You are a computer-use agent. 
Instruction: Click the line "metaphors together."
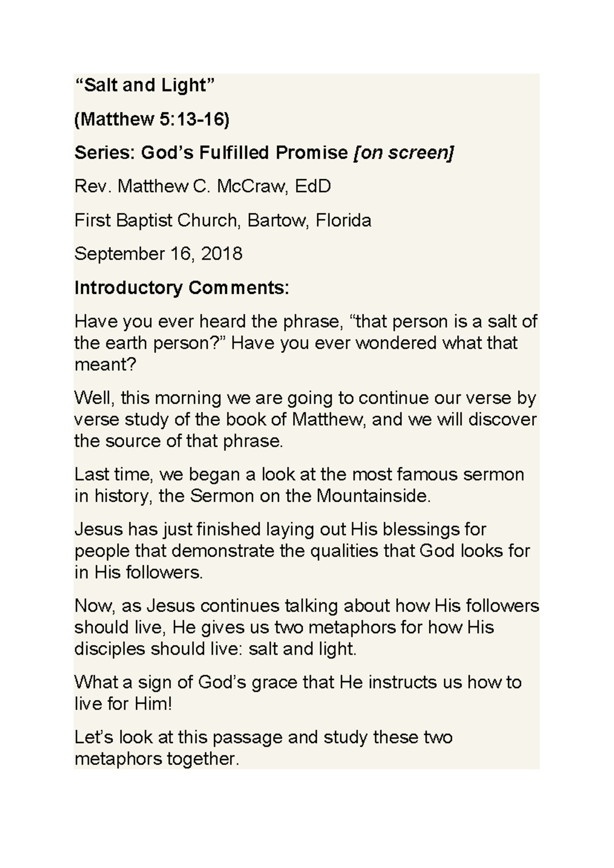tap(157, 759)
